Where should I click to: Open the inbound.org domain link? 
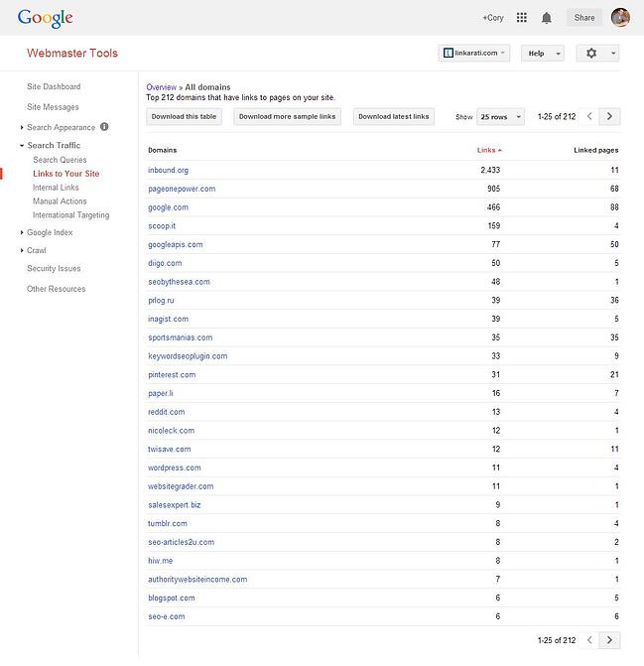(x=168, y=171)
